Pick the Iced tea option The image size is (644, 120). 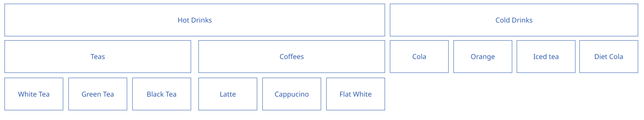(x=546, y=57)
